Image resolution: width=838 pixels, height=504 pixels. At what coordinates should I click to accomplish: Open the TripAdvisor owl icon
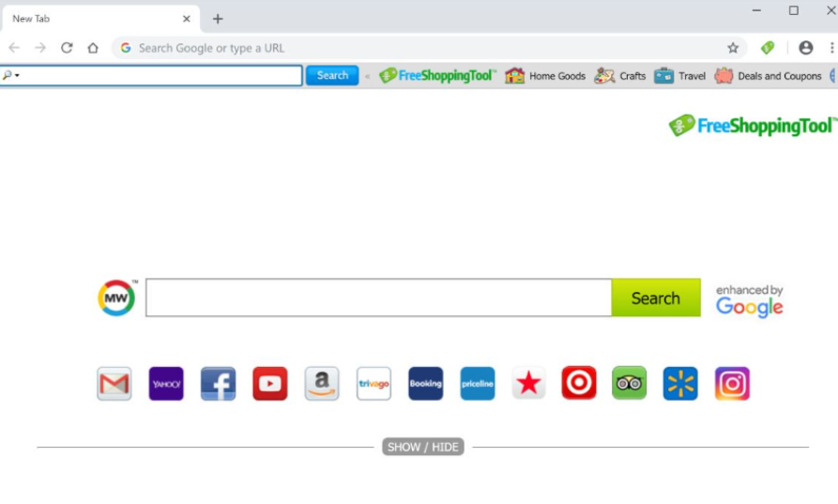pyautogui.click(x=629, y=383)
